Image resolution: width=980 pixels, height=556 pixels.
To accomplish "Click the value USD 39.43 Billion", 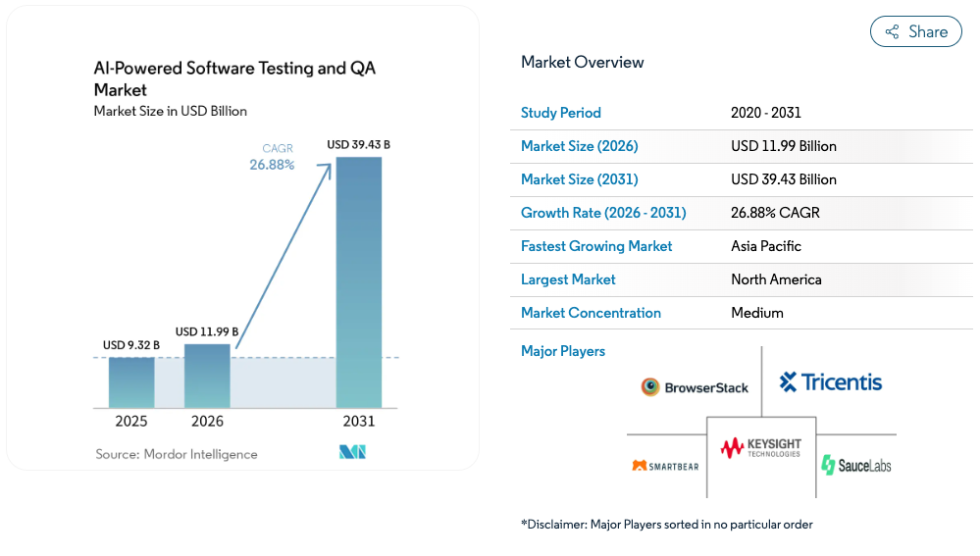I will pyautogui.click(x=784, y=179).
